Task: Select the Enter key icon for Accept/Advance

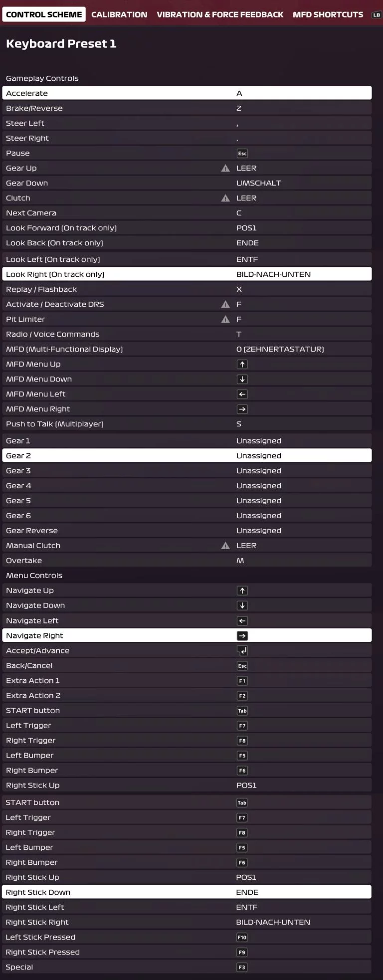Action: pos(242,651)
